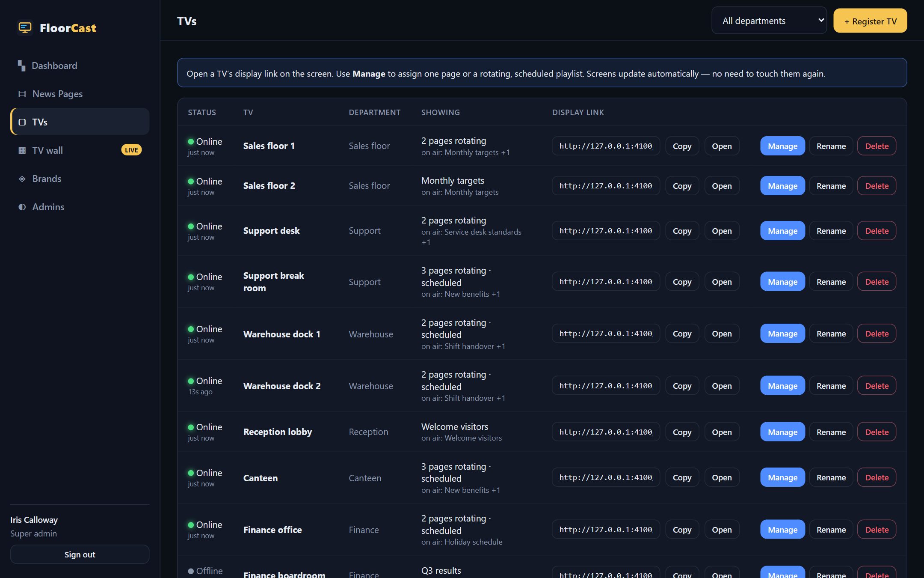Click the FloorCast monitor logo icon
The image size is (924, 578).
(25, 28)
